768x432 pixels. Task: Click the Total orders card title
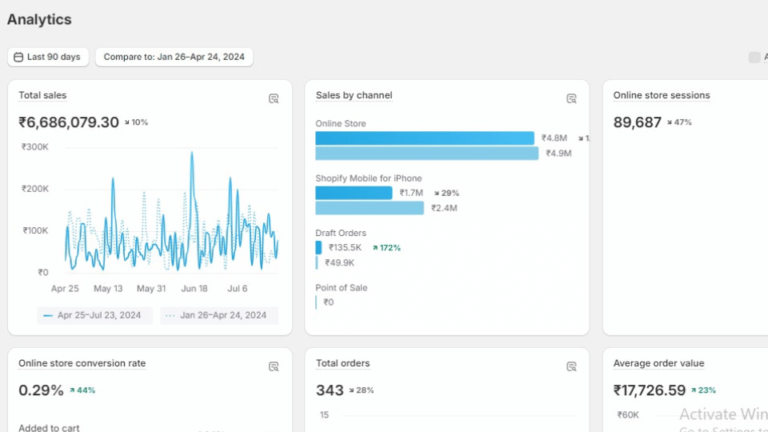[342, 363]
